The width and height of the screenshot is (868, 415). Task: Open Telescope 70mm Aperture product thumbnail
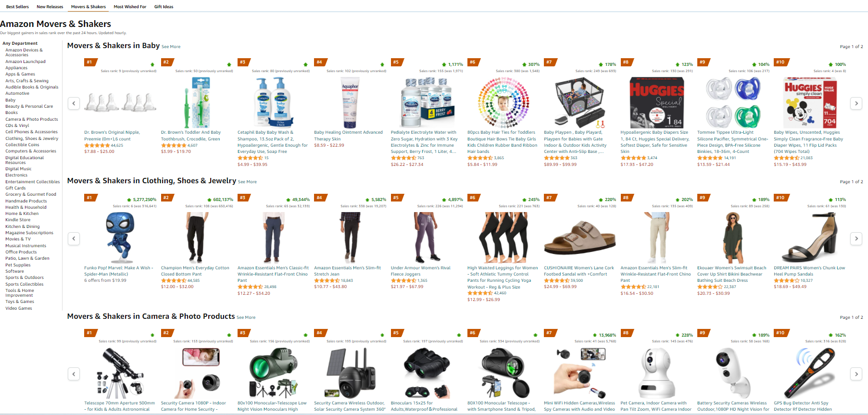tap(120, 374)
